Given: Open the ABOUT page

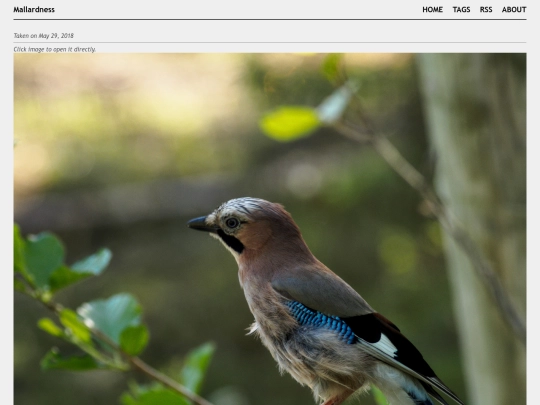Looking at the screenshot, I should [x=514, y=10].
